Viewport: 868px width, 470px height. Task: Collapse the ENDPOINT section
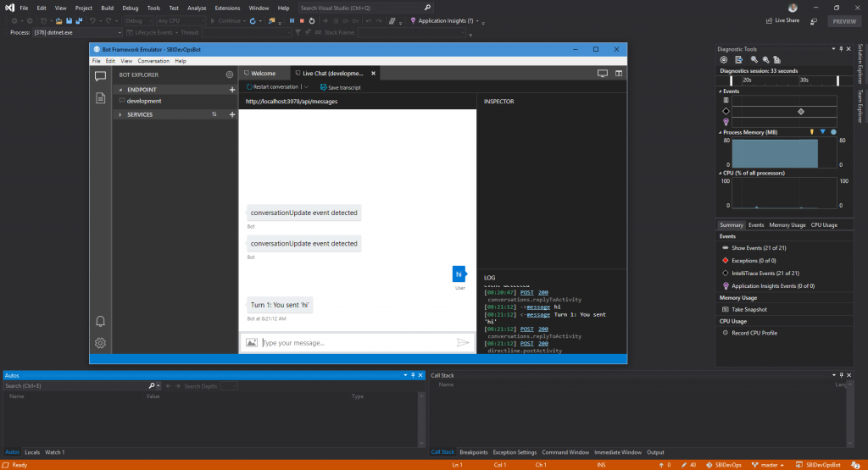point(120,90)
